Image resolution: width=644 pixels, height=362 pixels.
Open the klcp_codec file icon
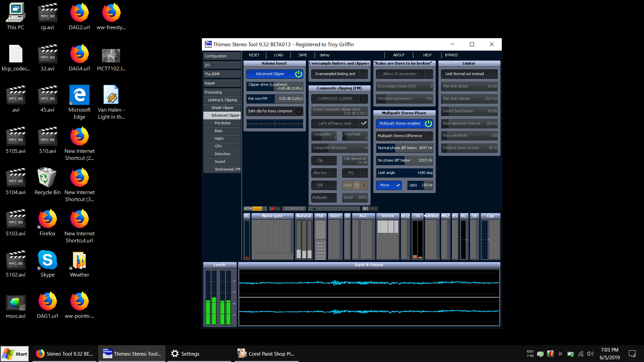(x=15, y=58)
